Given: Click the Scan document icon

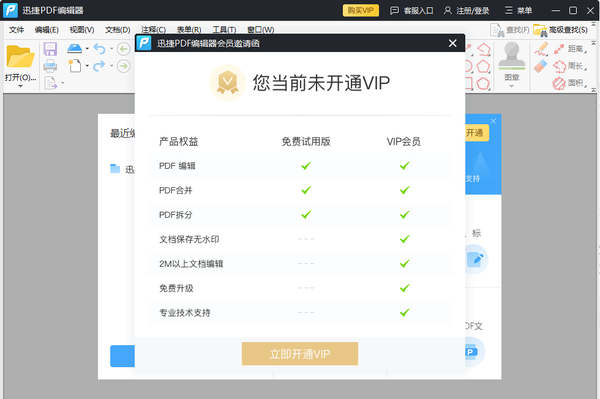Looking at the screenshot, I should pyautogui.click(x=75, y=49).
